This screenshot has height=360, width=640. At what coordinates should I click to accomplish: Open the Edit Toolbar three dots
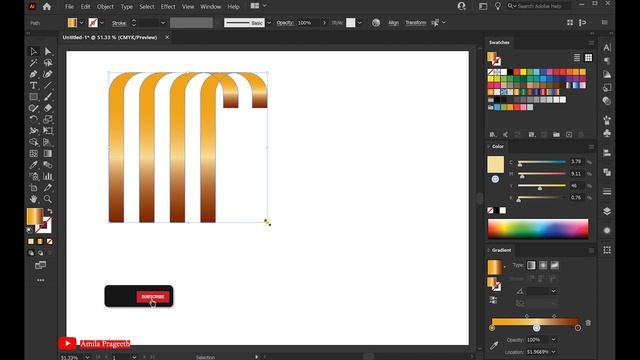[40, 280]
